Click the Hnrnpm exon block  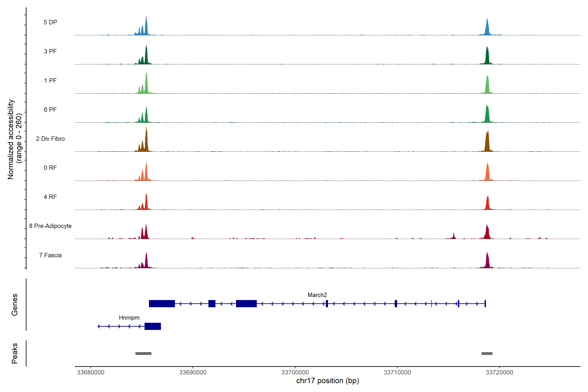pos(153,326)
